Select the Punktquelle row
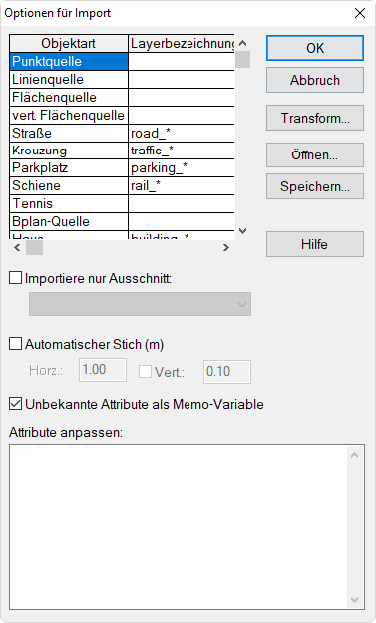 [x=122, y=61]
